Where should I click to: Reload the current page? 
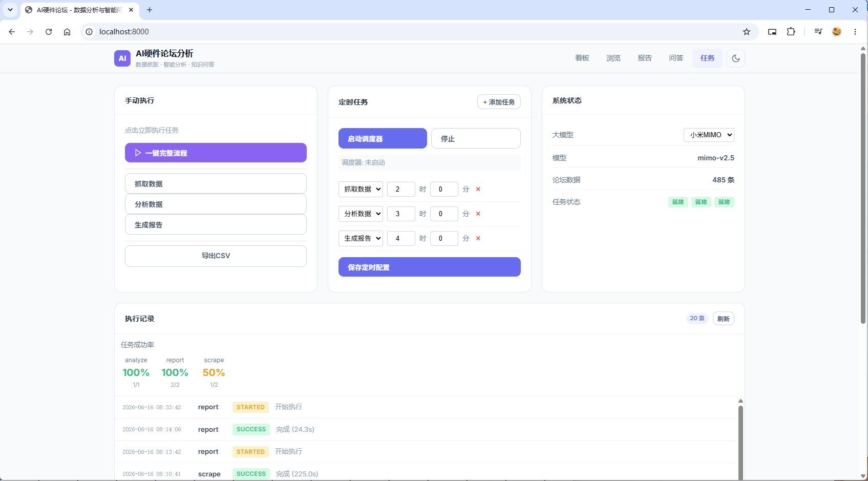(49, 32)
